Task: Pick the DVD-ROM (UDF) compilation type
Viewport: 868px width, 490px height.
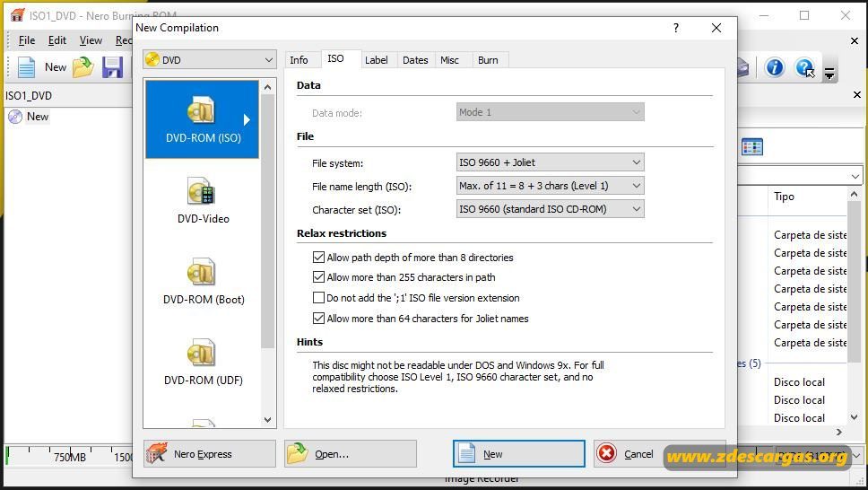Action: (x=203, y=362)
